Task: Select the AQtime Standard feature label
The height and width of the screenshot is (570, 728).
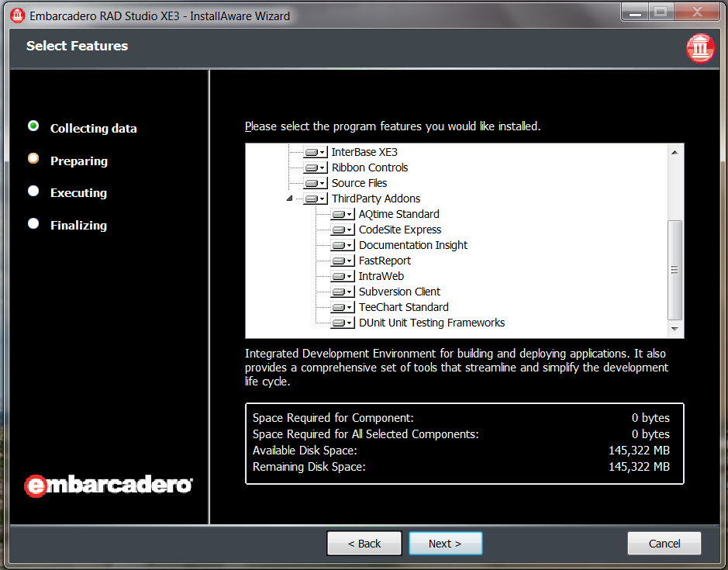Action: [x=399, y=214]
